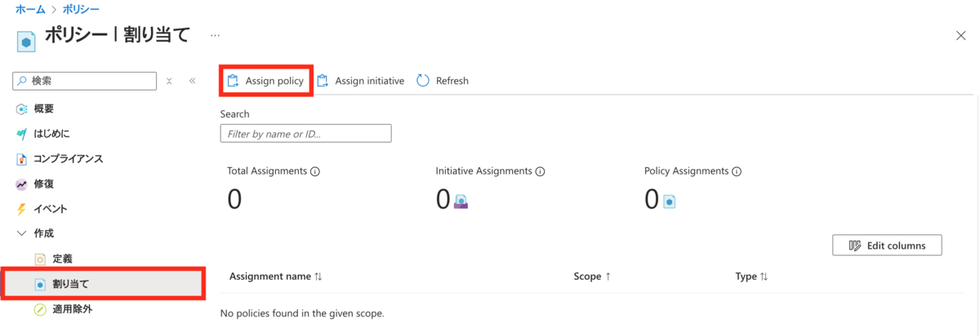Screen dimensions: 980x336
Task: Select 定義 definitions item
Action: 54,259
